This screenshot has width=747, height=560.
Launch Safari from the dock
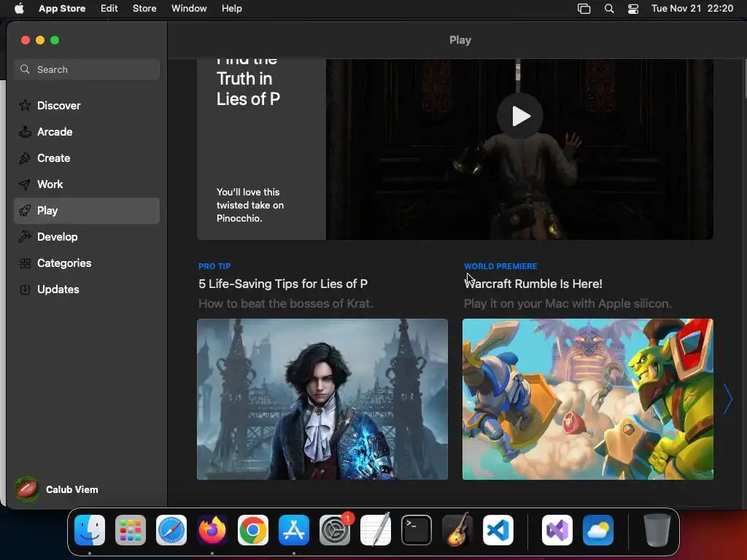(171, 530)
